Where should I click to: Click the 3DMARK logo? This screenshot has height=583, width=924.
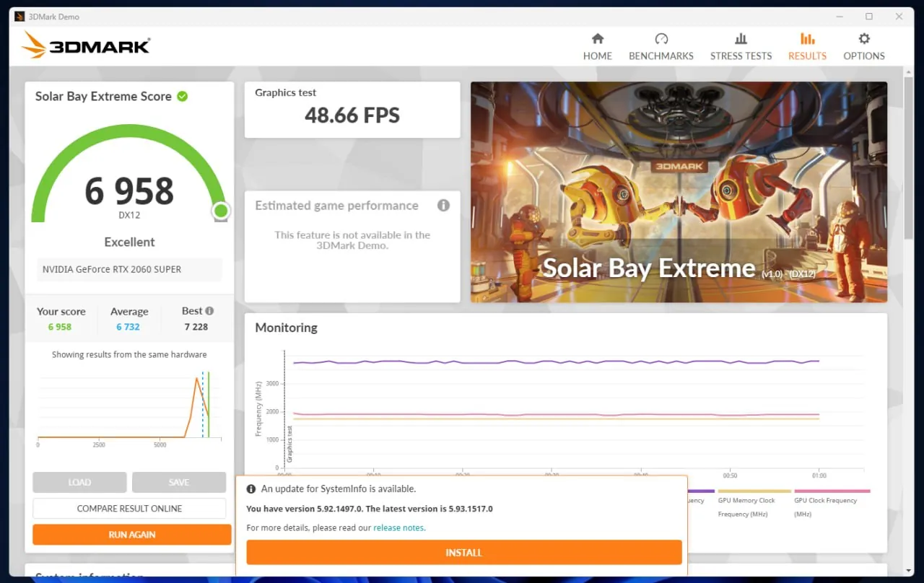click(x=86, y=45)
